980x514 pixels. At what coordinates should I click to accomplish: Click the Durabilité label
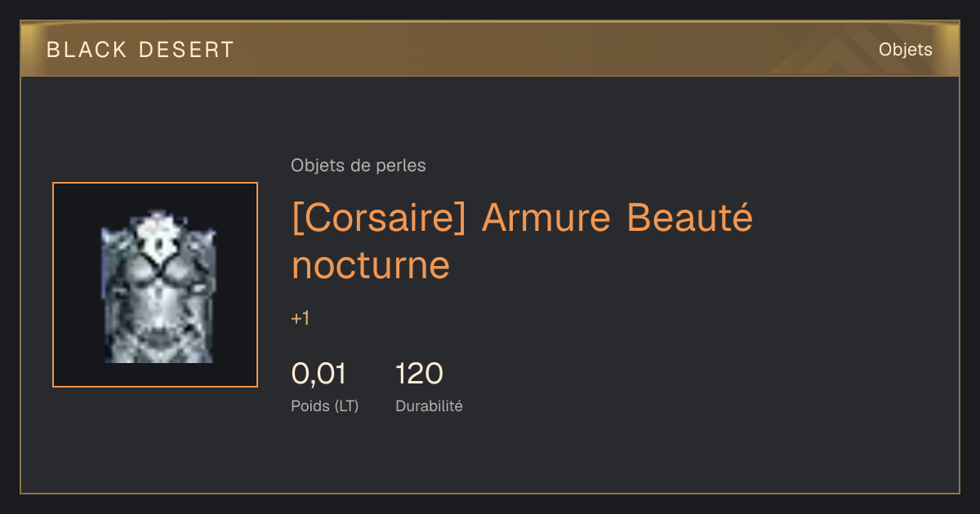pyautogui.click(x=429, y=405)
